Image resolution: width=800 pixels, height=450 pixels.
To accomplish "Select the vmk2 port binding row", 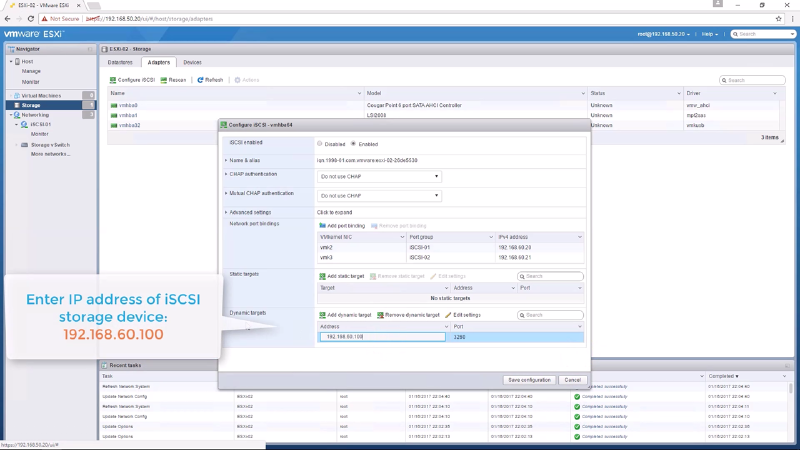I will click(x=450, y=247).
